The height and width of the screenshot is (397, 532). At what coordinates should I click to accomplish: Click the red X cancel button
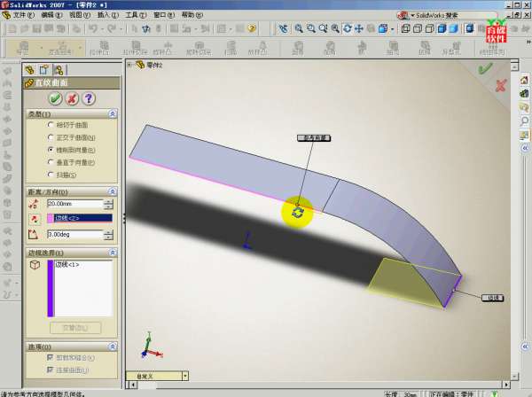[x=72, y=98]
